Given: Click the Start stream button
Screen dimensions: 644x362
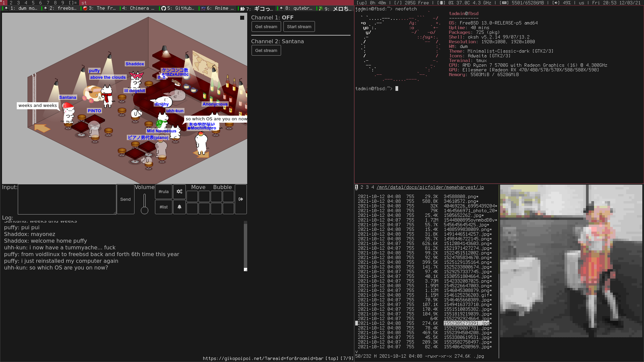Looking at the screenshot, I should 299,26.
